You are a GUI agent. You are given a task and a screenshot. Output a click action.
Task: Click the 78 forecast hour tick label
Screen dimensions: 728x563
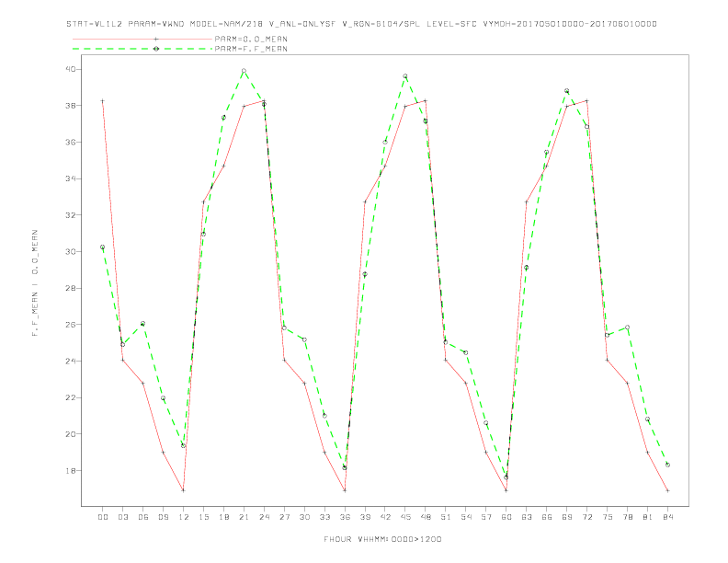(x=627, y=517)
